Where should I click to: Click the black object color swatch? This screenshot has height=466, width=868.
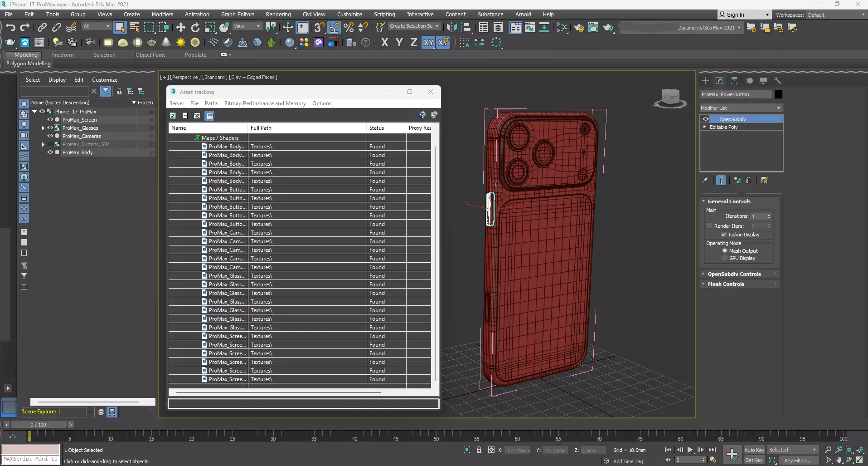coord(778,94)
